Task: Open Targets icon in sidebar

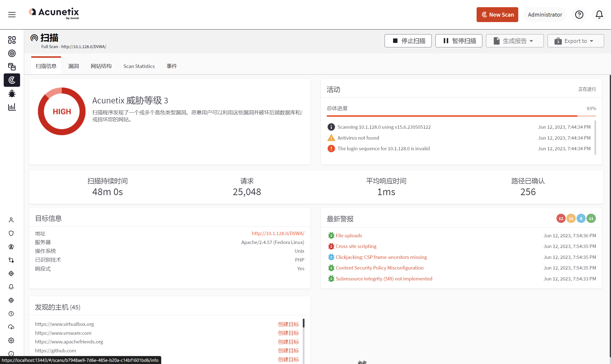Action: 12,53
